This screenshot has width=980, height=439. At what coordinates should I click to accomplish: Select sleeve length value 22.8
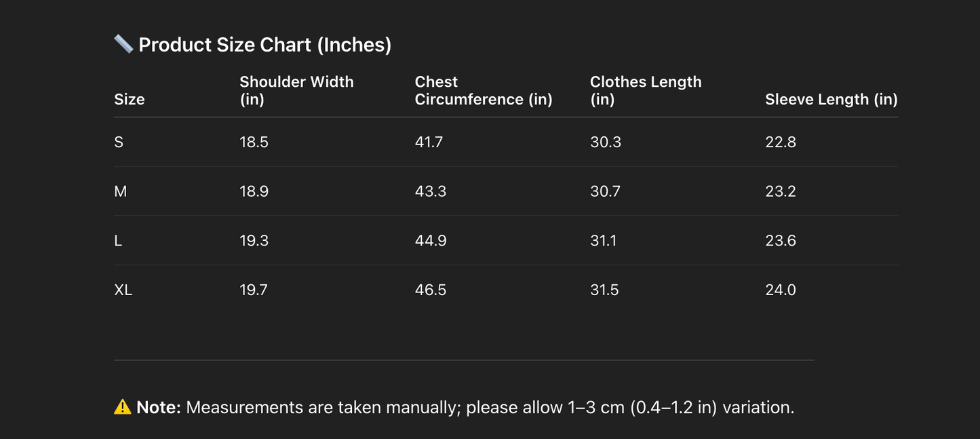coord(781,142)
